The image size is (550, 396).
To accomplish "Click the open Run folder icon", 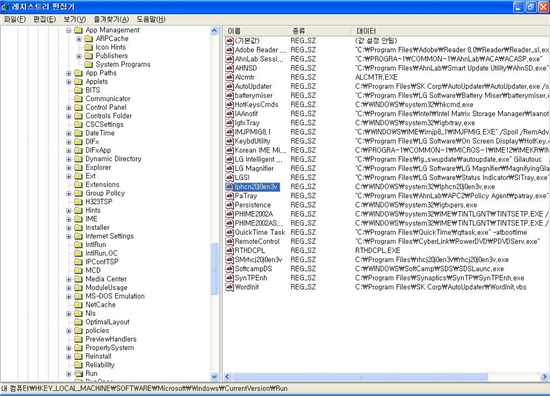I will coord(79,374).
